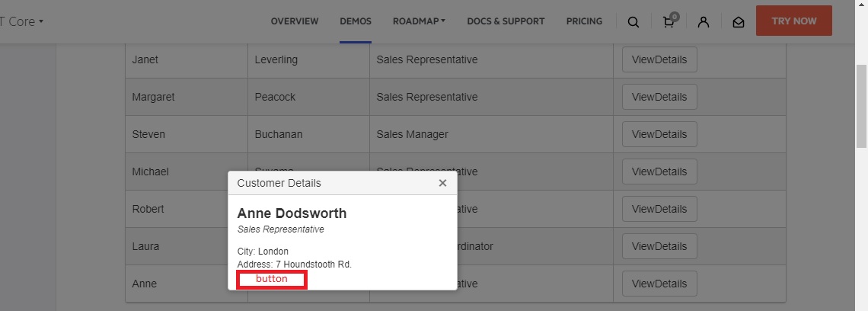Open the shopping cart
This screenshot has width=868, height=311.
pyautogui.click(x=669, y=22)
